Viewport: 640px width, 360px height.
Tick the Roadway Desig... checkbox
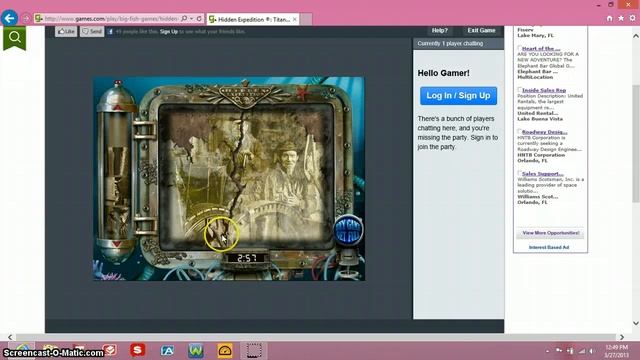point(520,132)
